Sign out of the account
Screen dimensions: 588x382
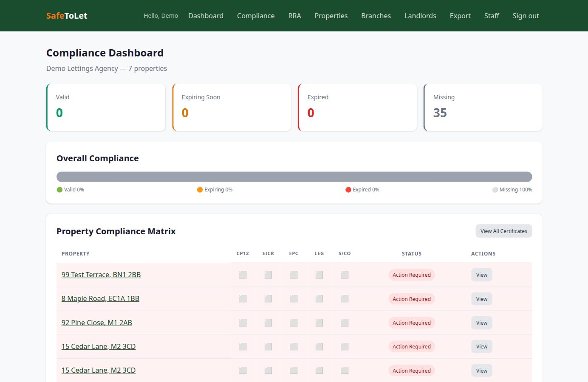[526, 16]
